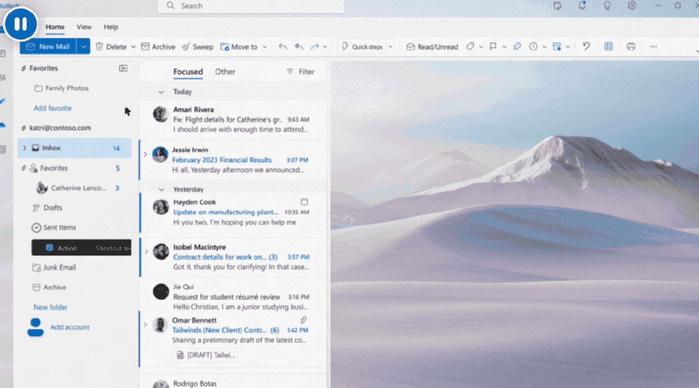Switch to the Other tab
The height and width of the screenshot is (388, 699).
coord(225,72)
